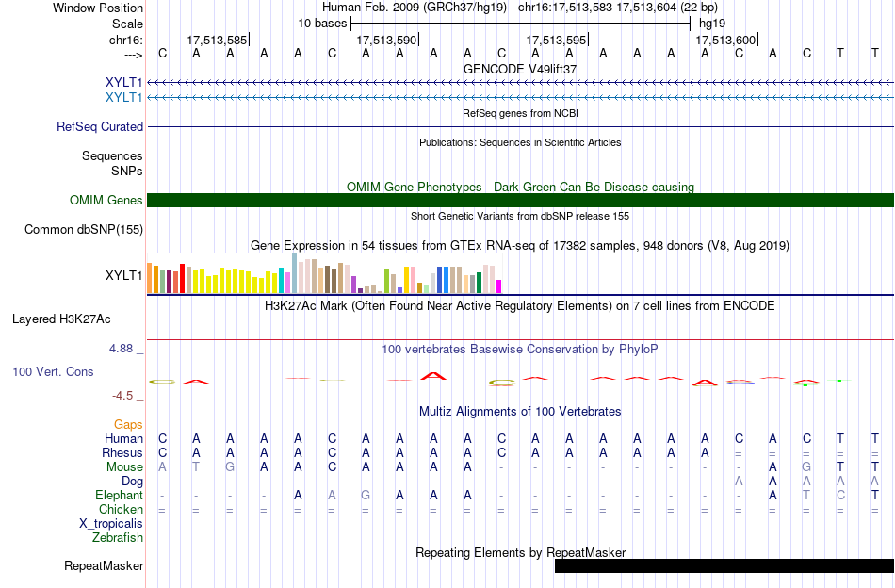The height and width of the screenshot is (588, 895).
Task: Click the black RepeatMasker element bar
Action: tap(724, 565)
